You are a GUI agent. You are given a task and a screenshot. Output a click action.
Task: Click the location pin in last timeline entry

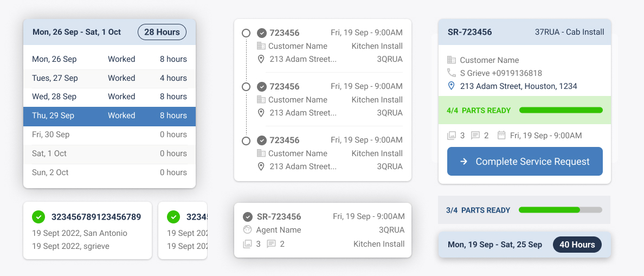point(261,166)
